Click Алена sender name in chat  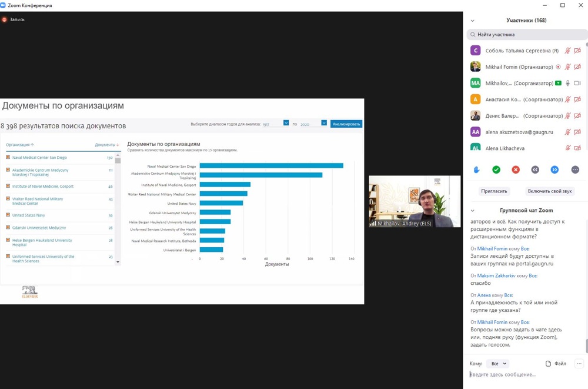(x=484, y=295)
